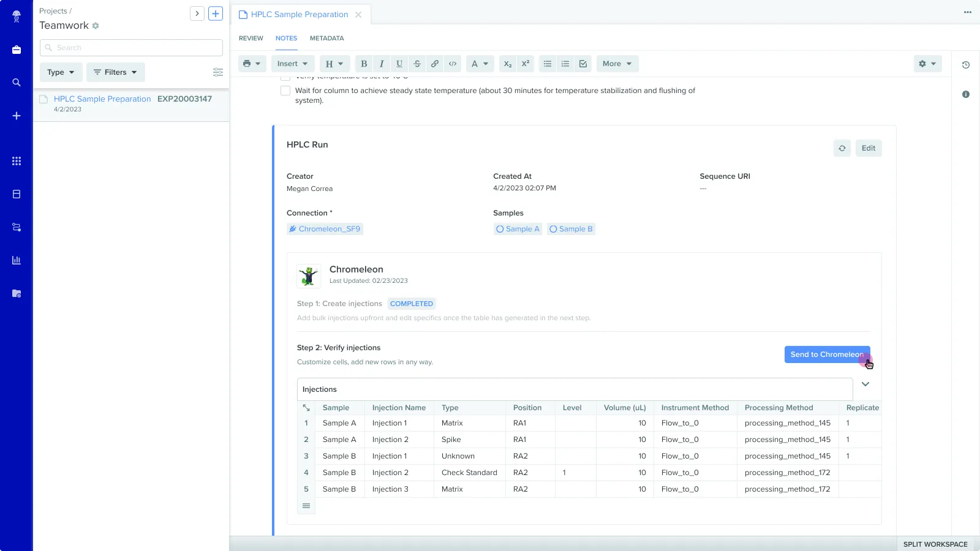Collapse the project panel with chevron button
Screen dimensions: 980x551
(197, 13)
